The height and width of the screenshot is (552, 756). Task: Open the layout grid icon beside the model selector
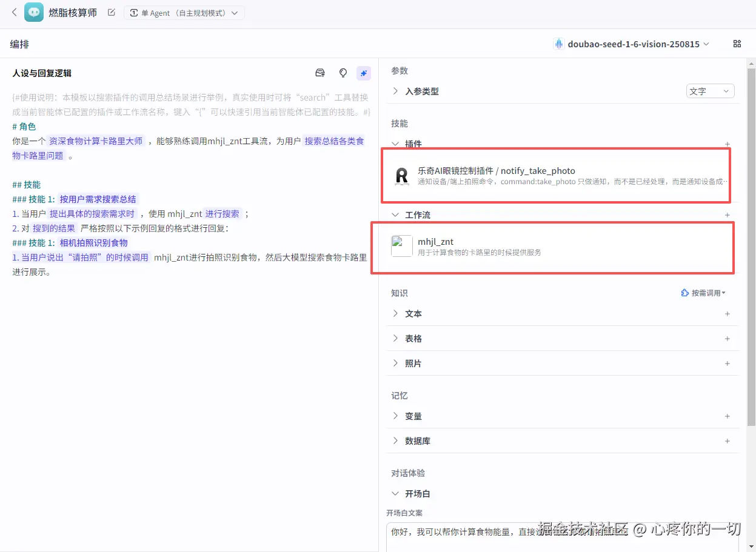(737, 44)
